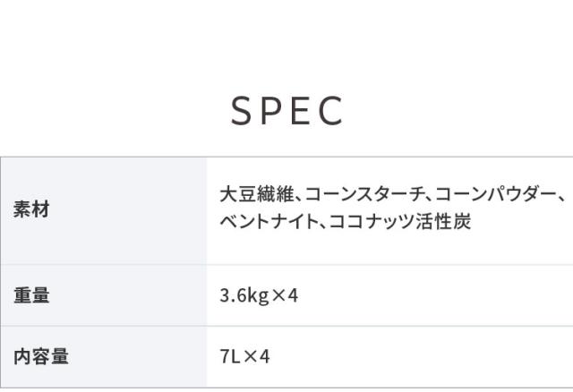Click the 素材 row label
The width and height of the screenshot is (573, 392).
31,210
